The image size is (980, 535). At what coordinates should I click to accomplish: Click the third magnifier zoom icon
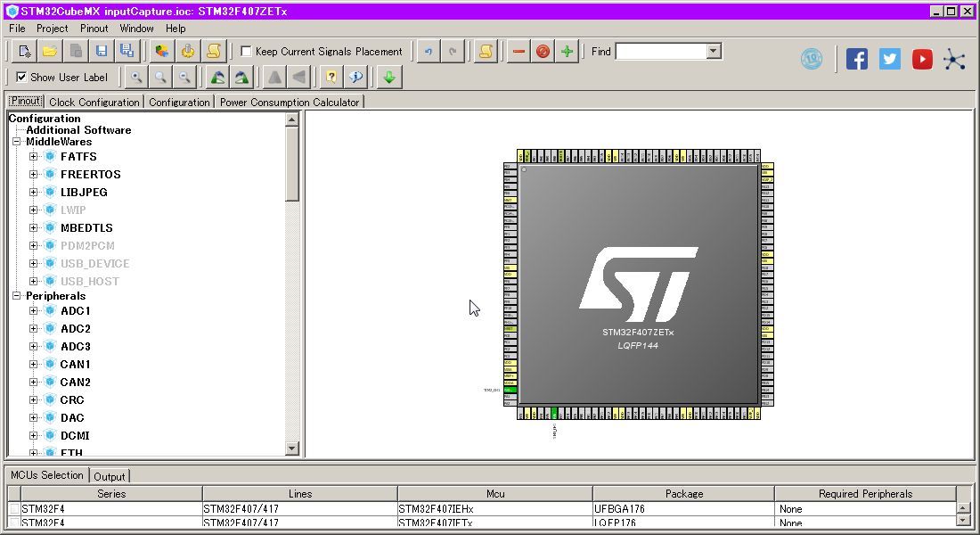185,77
